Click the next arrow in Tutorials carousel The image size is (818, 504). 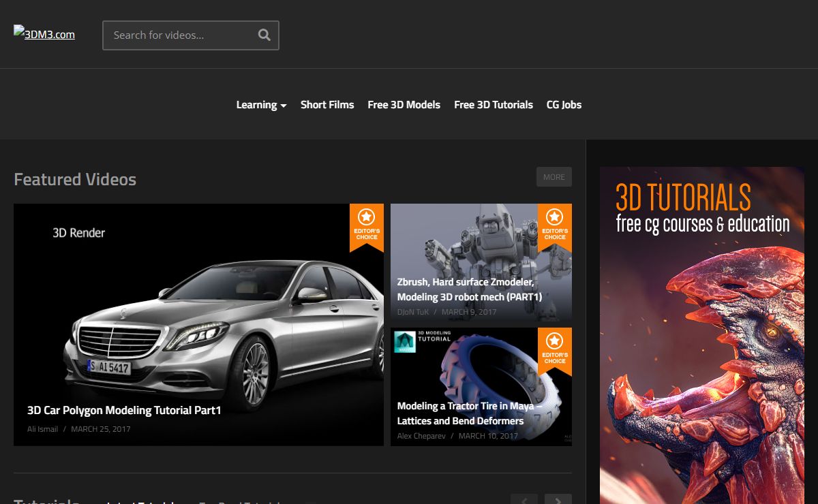point(558,499)
